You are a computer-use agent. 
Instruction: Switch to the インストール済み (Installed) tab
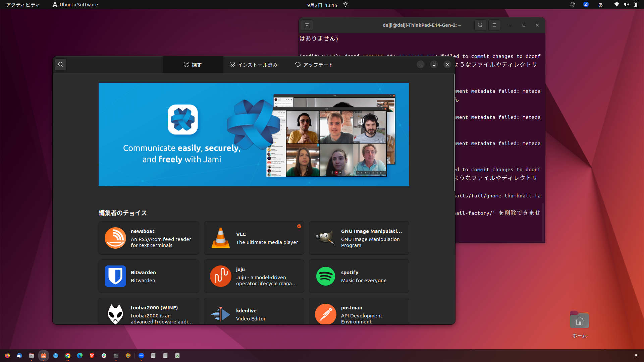pyautogui.click(x=254, y=65)
